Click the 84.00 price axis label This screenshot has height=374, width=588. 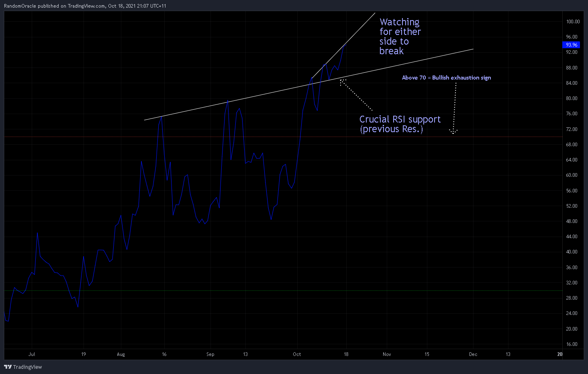[572, 83]
